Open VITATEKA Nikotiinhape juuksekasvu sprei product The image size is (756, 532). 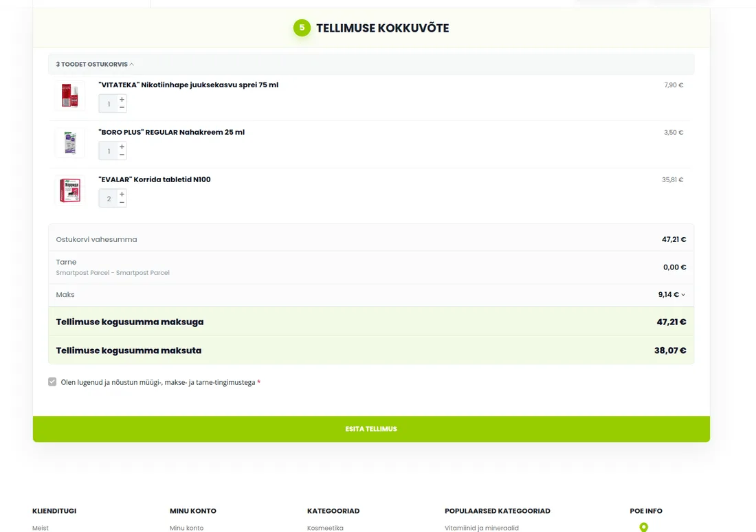point(188,85)
